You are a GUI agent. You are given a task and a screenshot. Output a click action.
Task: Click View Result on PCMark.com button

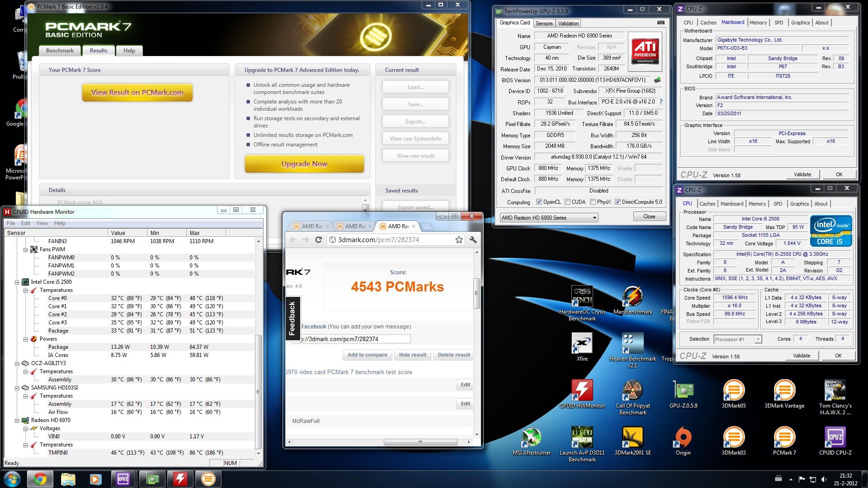[137, 93]
